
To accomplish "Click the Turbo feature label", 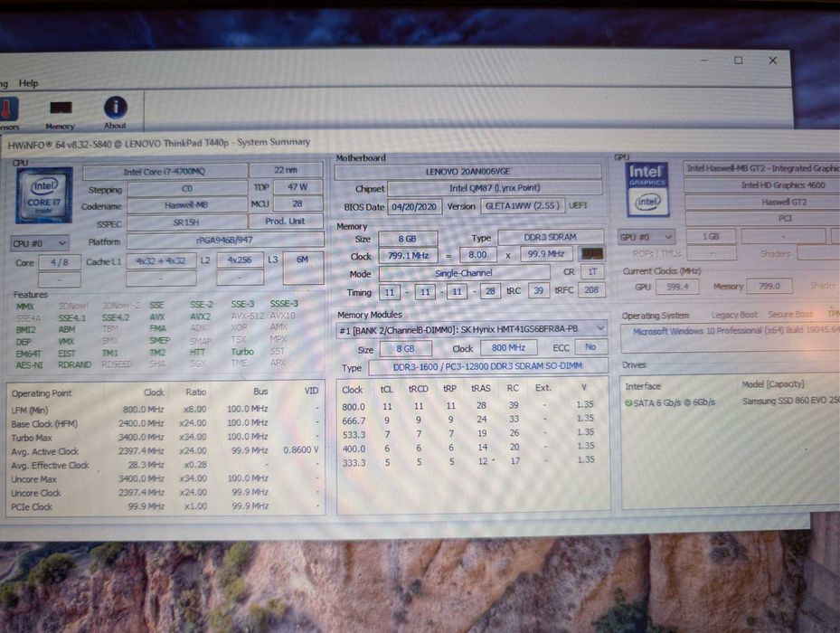I will pyautogui.click(x=242, y=352).
